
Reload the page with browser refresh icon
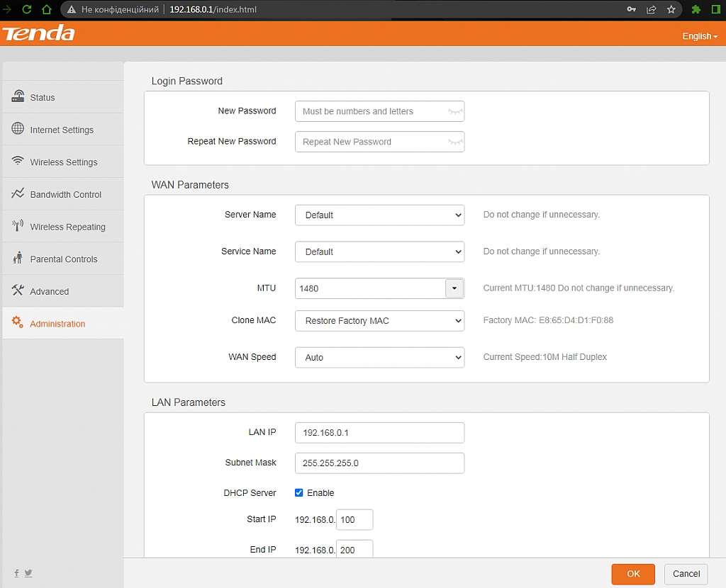click(x=27, y=9)
